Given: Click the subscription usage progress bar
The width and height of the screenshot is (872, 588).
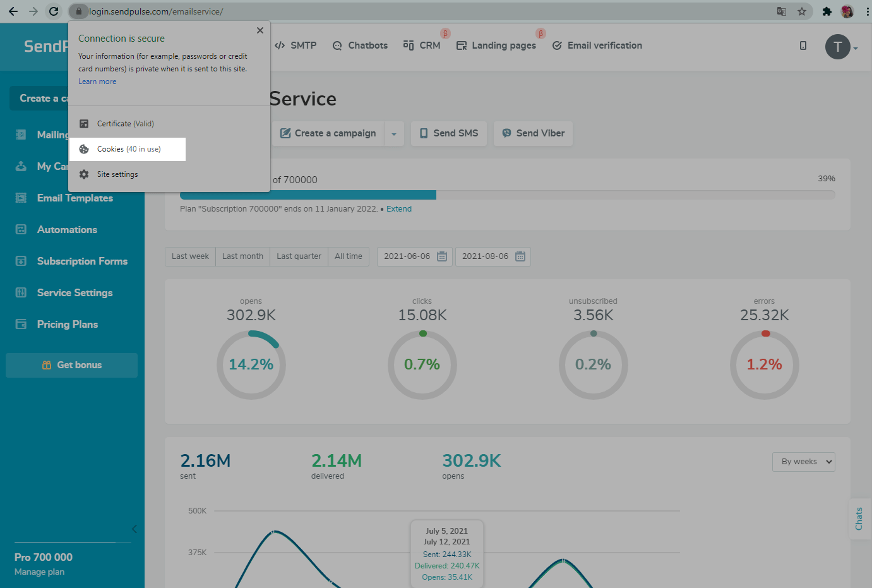Looking at the screenshot, I should coord(507,195).
